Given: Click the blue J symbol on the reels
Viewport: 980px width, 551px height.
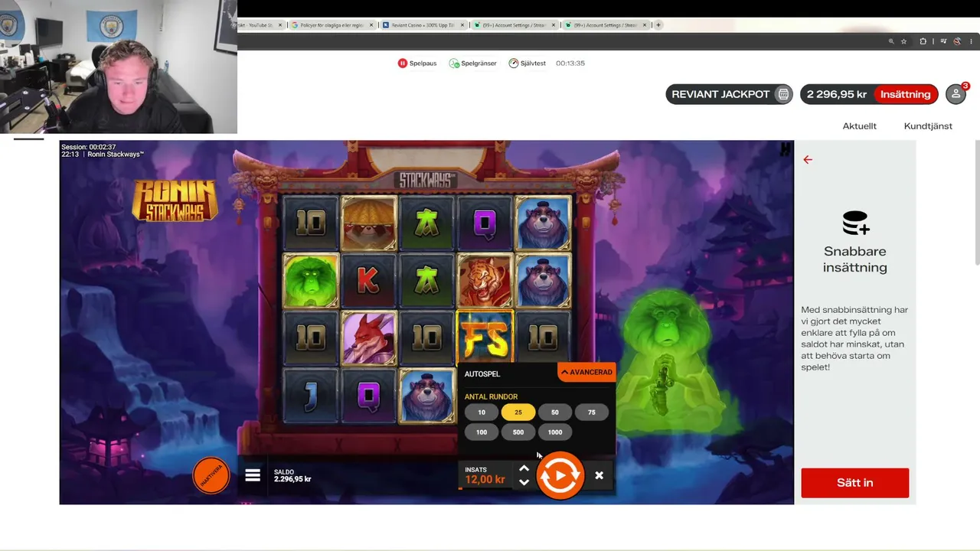Looking at the screenshot, I should tap(310, 396).
